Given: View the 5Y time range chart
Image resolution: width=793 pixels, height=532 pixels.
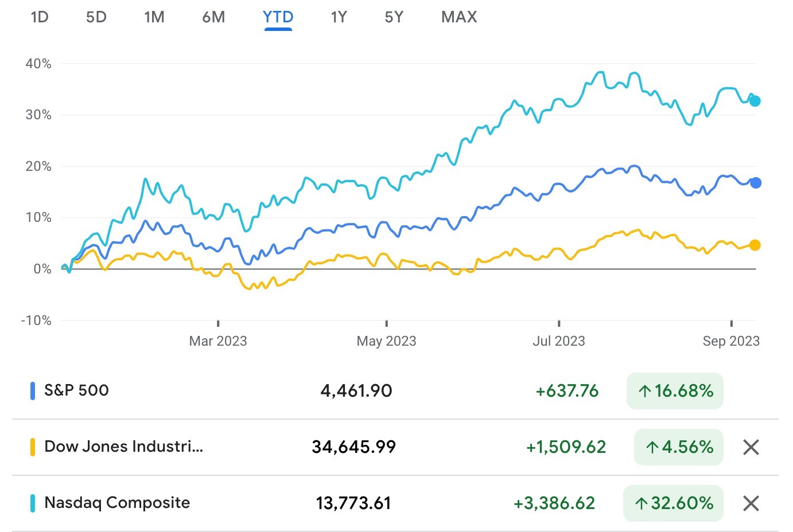Looking at the screenshot, I should click(394, 17).
